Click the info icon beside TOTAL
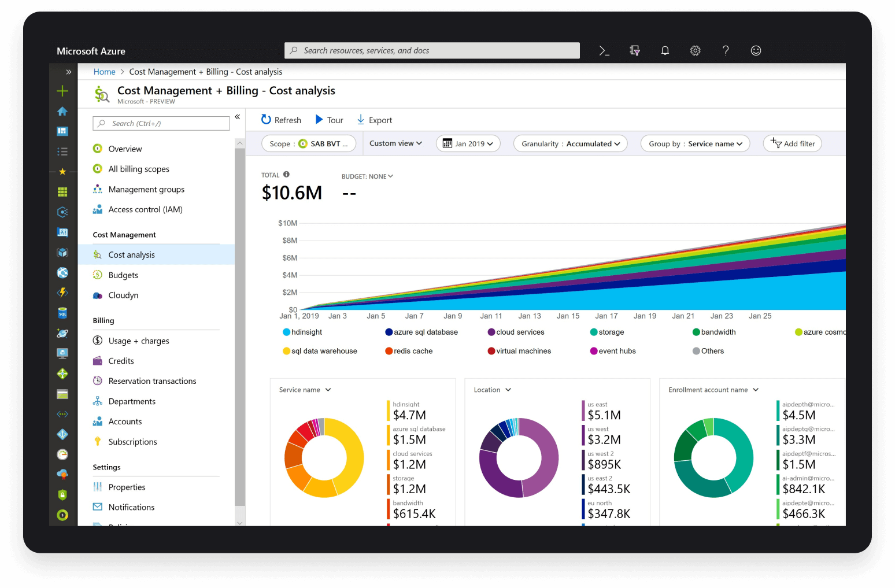The width and height of the screenshot is (895, 588). tap(286, 175)
